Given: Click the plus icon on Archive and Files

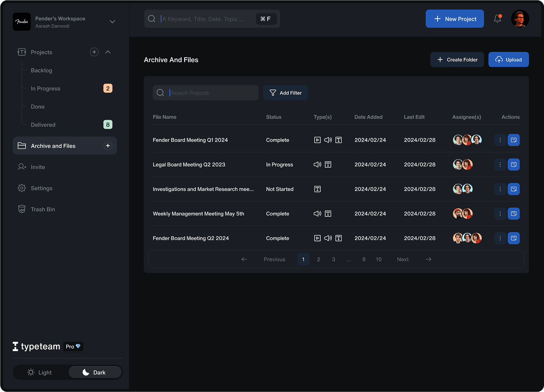Looking at the screenshot, I should click(108, 146).
